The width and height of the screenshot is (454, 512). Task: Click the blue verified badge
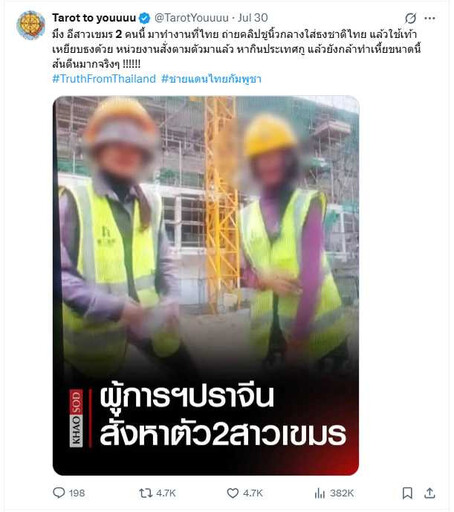144,18
